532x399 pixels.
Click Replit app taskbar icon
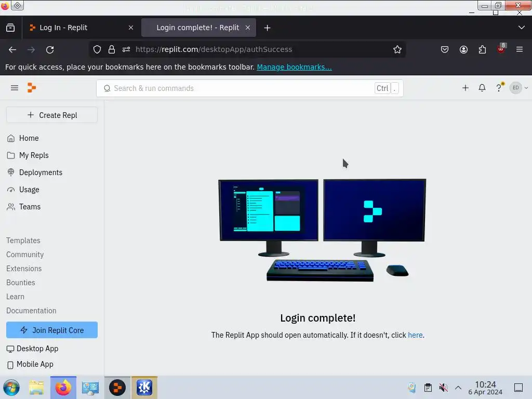coord(117,388)
